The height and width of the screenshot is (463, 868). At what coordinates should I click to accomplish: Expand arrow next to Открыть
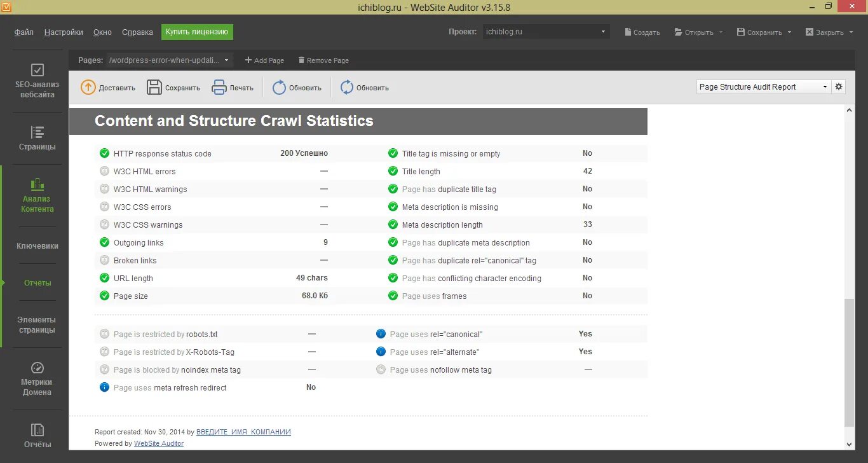[721, 32]
